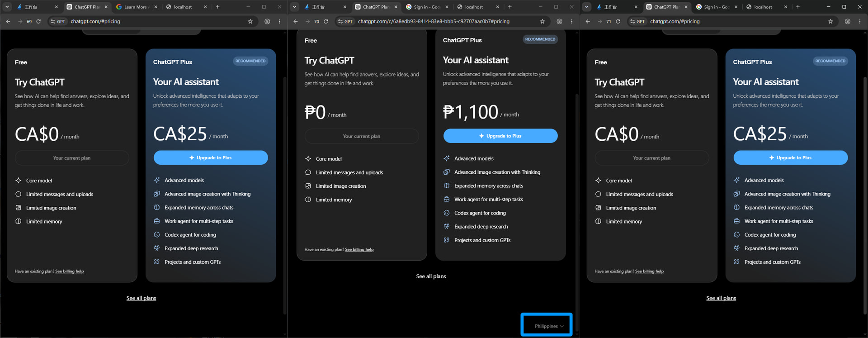Click See all plans in the left window
The image size is (868, 338).
click(x=141, y=298)
